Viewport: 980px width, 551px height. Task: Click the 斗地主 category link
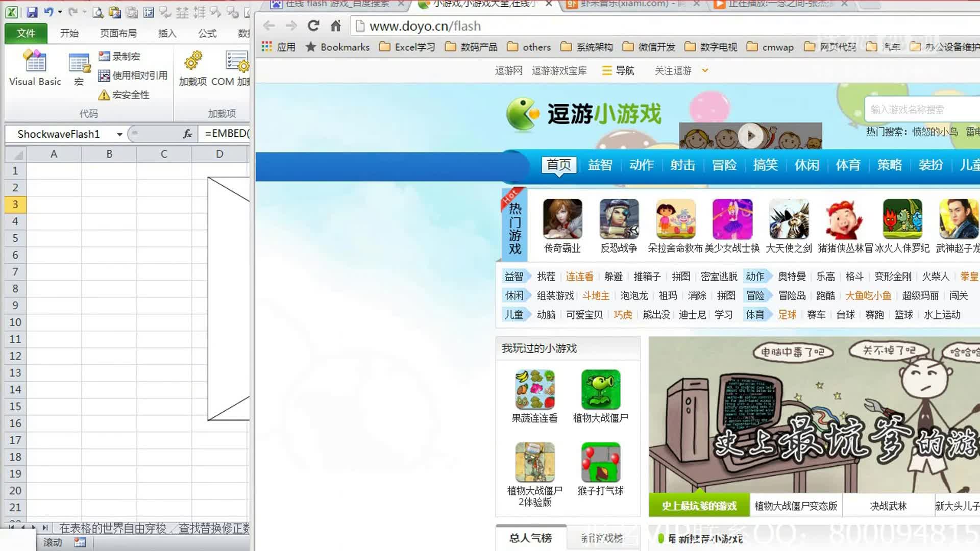(x=596, y=295)
